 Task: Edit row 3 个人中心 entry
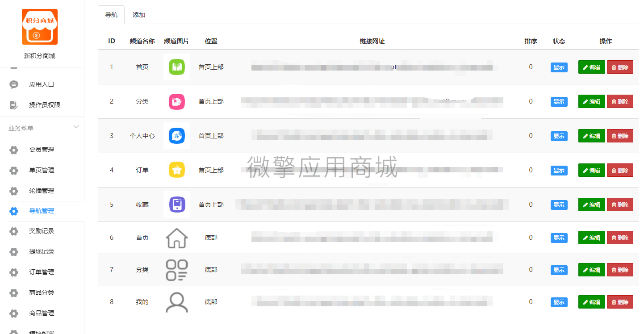tap(592, 136)
